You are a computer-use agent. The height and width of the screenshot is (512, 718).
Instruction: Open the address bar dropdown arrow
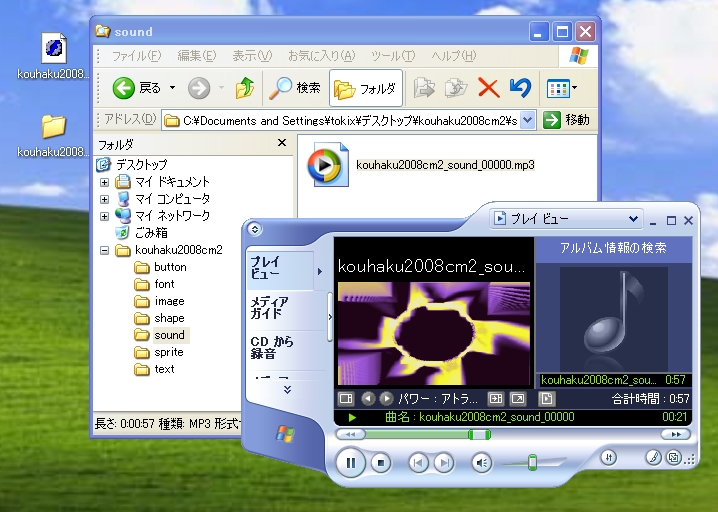tap(528, 120)
